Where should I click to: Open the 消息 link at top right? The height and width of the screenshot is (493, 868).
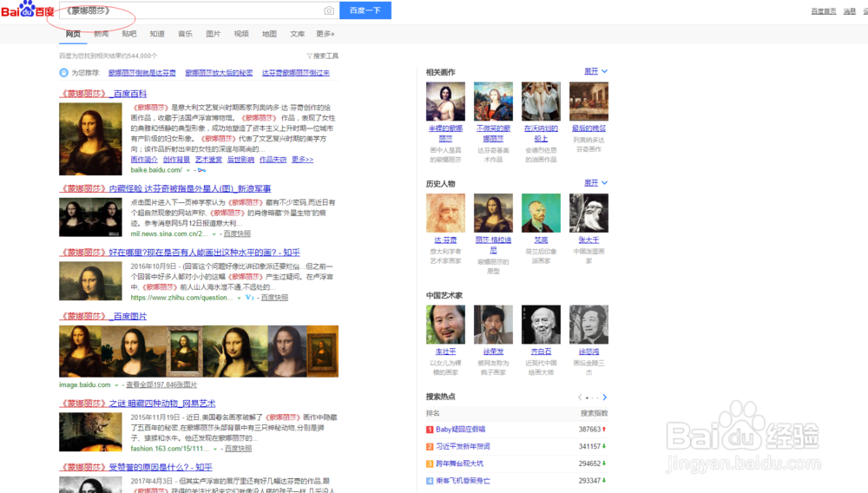(850, 11)
